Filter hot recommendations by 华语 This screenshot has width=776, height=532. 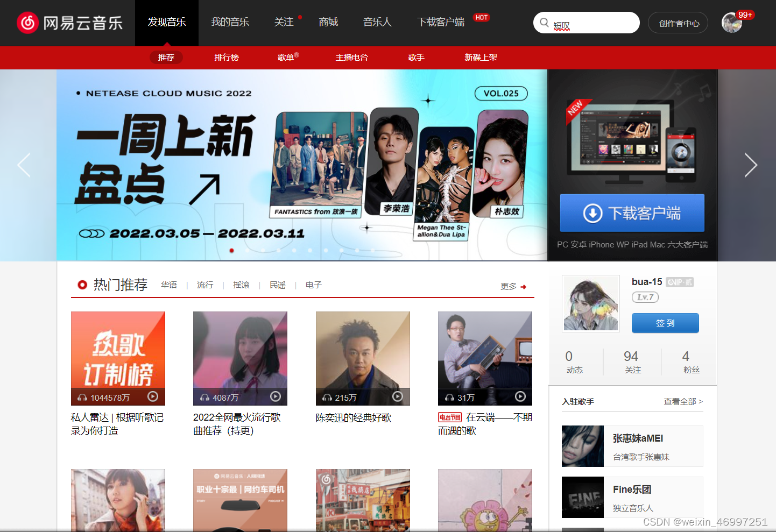(x=169, y=285)
